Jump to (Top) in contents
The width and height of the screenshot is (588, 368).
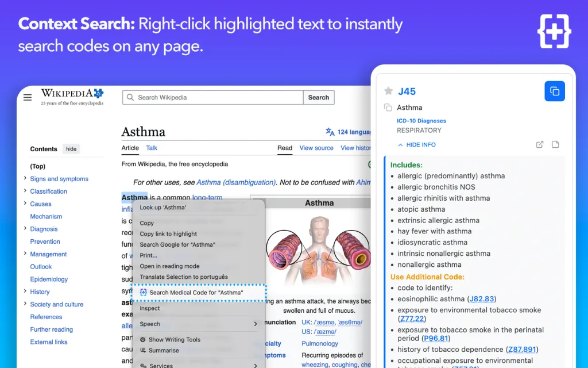click(x=37, y=166)
